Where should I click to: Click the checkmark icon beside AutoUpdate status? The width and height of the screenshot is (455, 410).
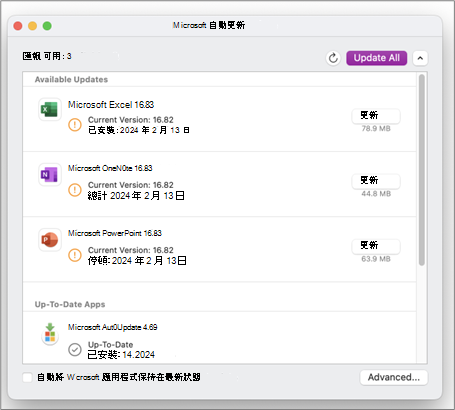point(75,349)
